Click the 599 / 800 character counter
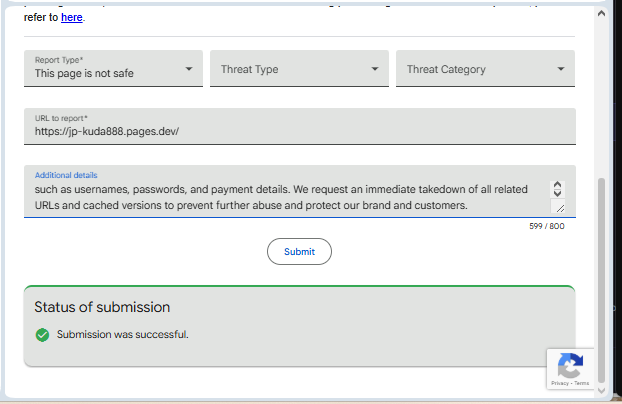Image resolution: width=622 pixels, height=404 pixels. (547, 226)
